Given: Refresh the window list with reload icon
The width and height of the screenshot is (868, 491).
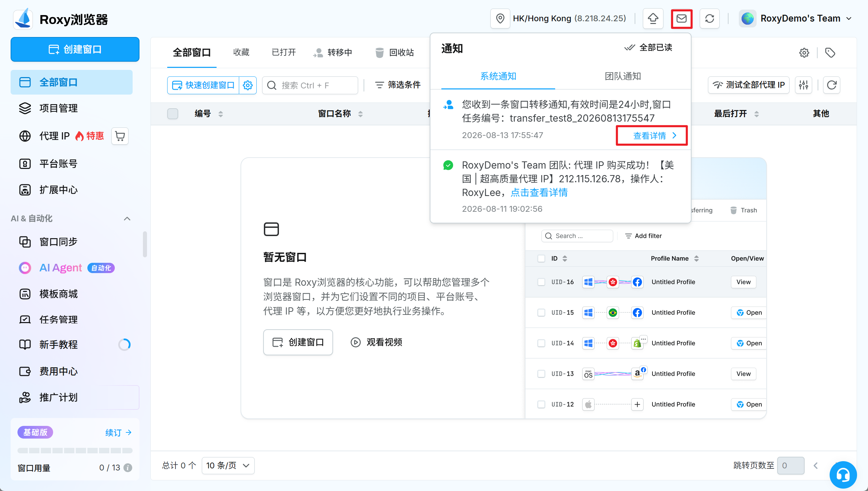Looking at the screenshot, I should click(x=832, y=85).
